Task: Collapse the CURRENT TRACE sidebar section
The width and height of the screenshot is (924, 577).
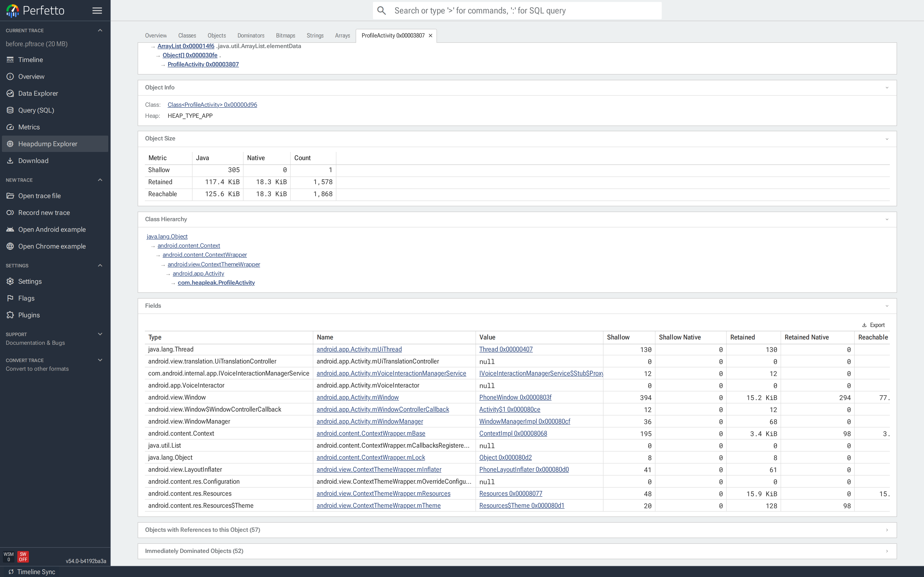Action: (x=100, y=30)
